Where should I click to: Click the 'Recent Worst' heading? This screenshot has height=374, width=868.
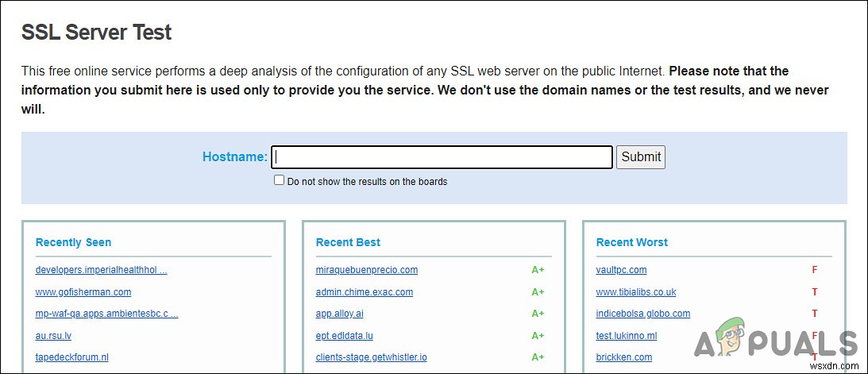click(631, 242)
